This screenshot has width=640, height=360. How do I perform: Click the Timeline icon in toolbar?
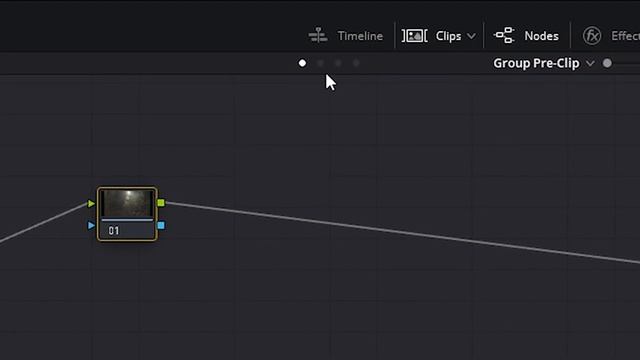click(318, 36)
